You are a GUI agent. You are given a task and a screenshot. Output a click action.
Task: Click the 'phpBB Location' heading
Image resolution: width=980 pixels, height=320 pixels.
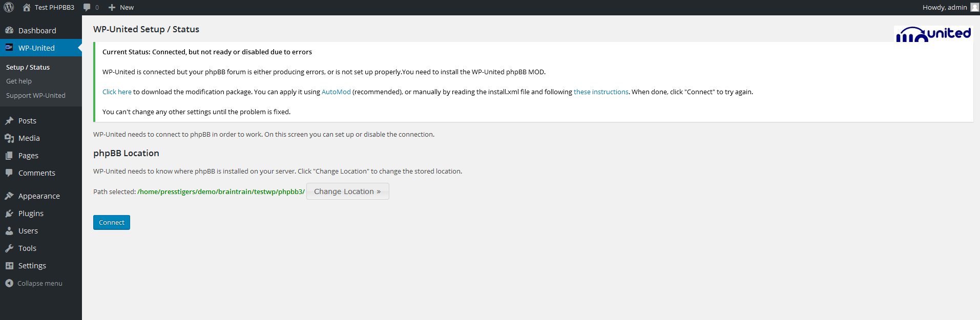click(126, 153)
